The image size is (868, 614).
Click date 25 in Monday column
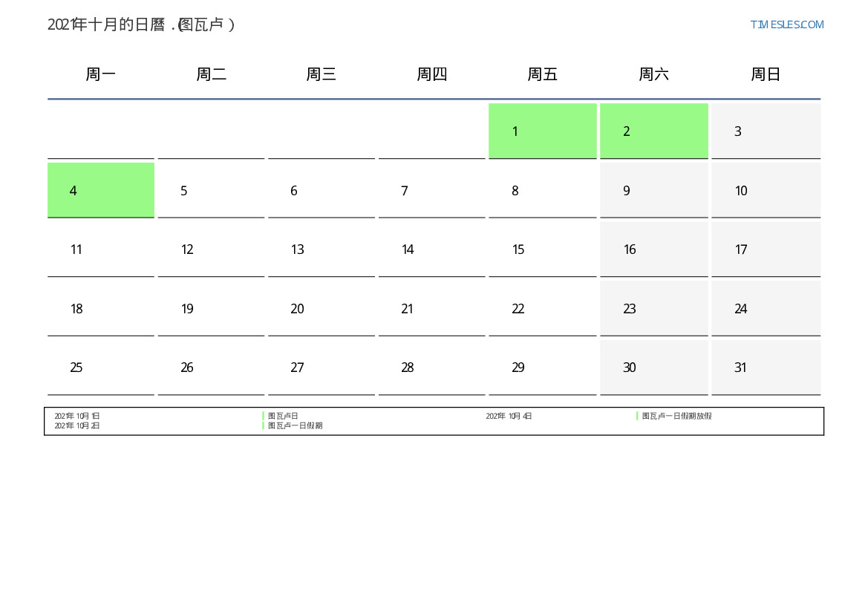101,368
